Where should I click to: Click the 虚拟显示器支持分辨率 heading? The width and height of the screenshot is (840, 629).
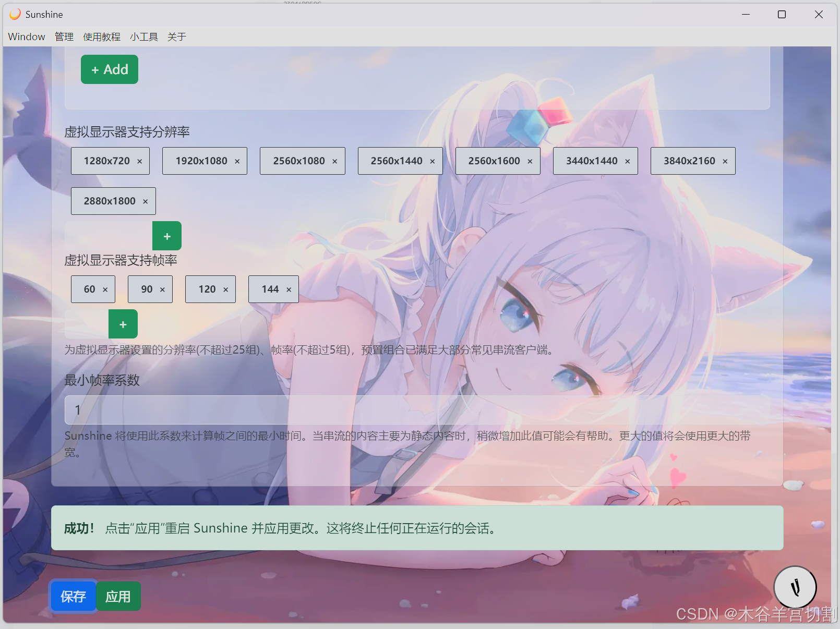[127, 132]
